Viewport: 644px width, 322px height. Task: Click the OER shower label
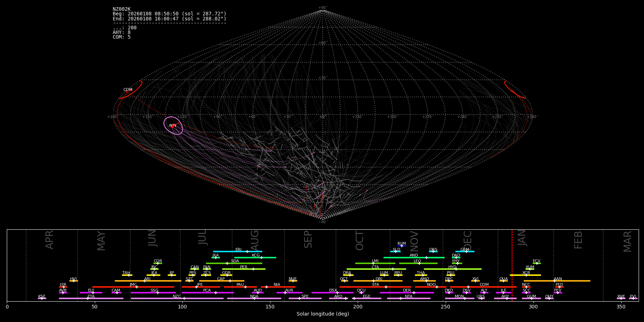pyautogui.click(x=407, y=291)
